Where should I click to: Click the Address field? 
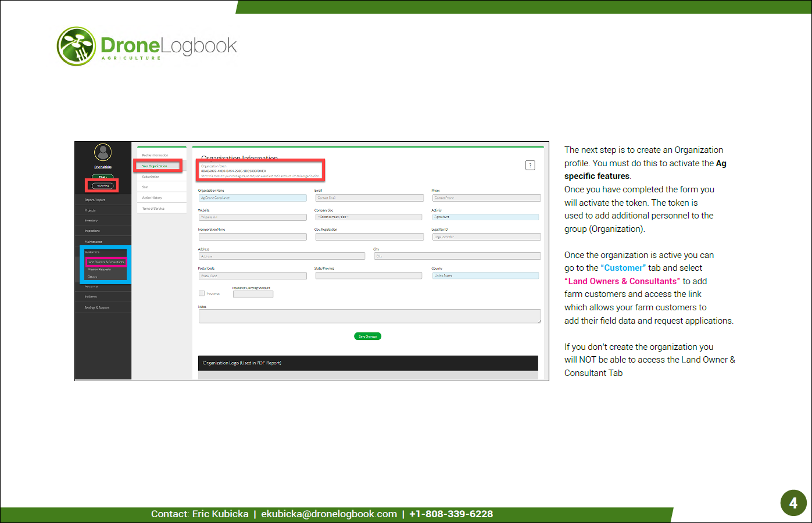click(282, 256)
